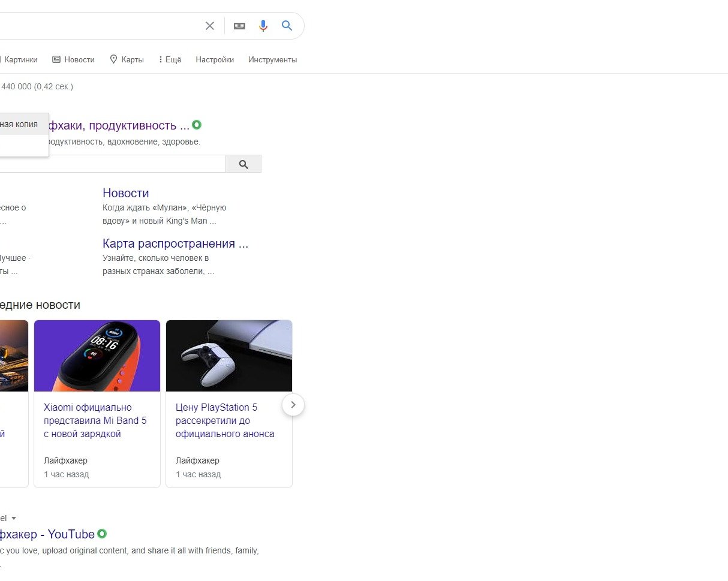Viewport: 728px width, 581px height.
Task: Open the PlayStation 5 controller thumbnail
Action: coord(229,356)
